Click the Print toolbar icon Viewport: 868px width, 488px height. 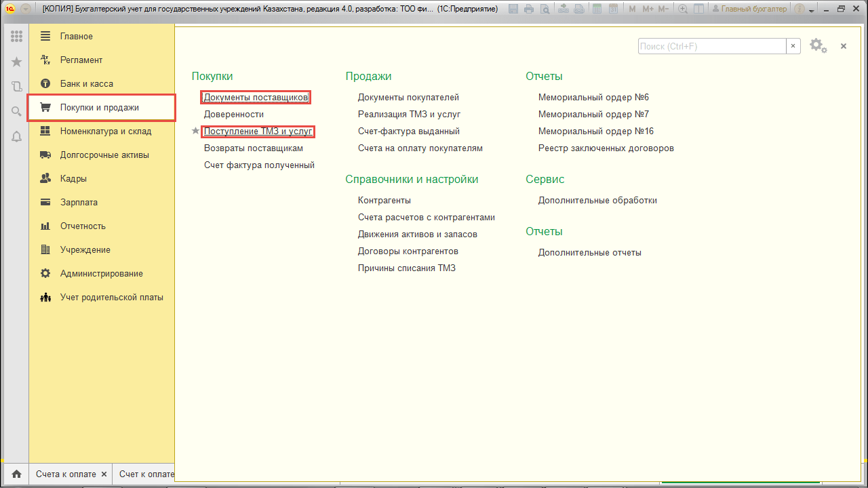point(529,9)
